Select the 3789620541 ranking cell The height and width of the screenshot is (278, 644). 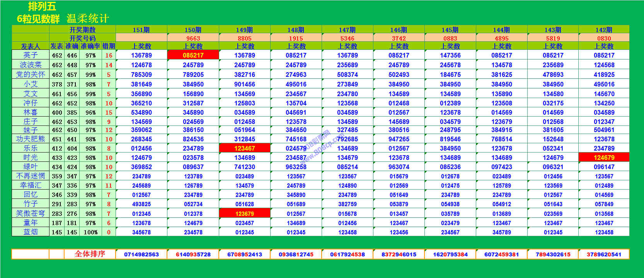point(604,254)
